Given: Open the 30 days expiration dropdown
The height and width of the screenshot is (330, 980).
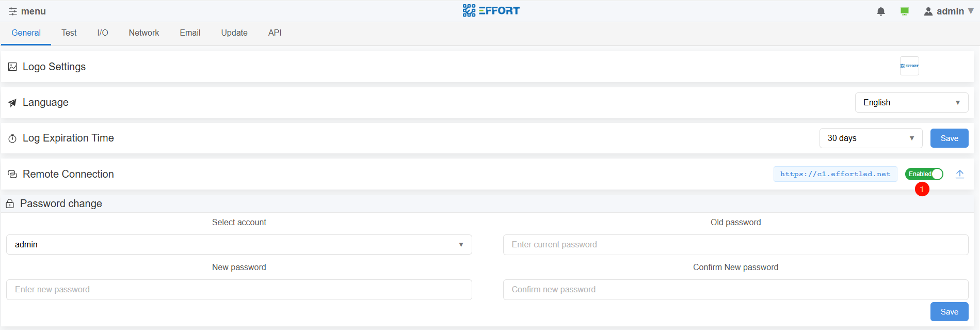Looking at the screenshot, I should pyautogui.click(x=871, y=138).
